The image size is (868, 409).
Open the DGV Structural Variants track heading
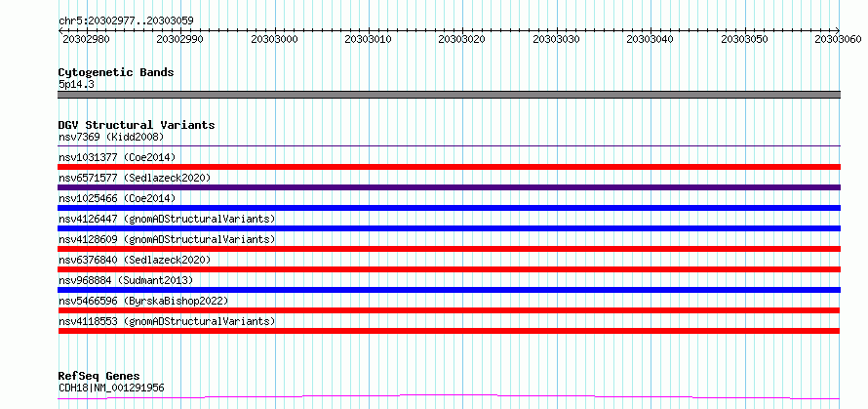[137, 125]
